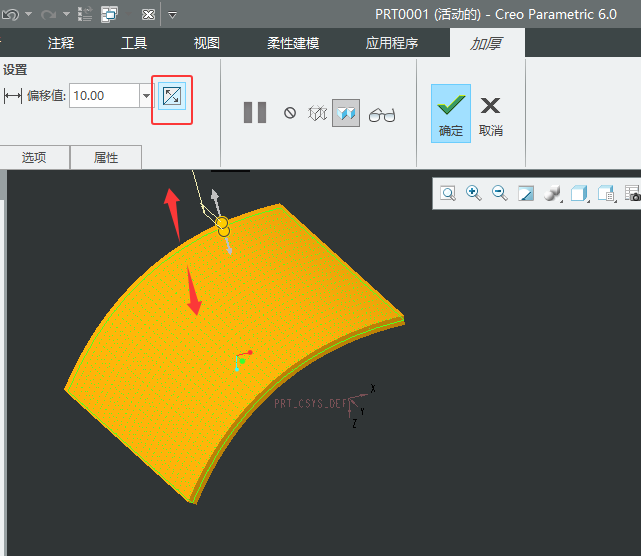641x556 pixels.
Task: Open the 选项 panel tab
Action: point(34,157)
